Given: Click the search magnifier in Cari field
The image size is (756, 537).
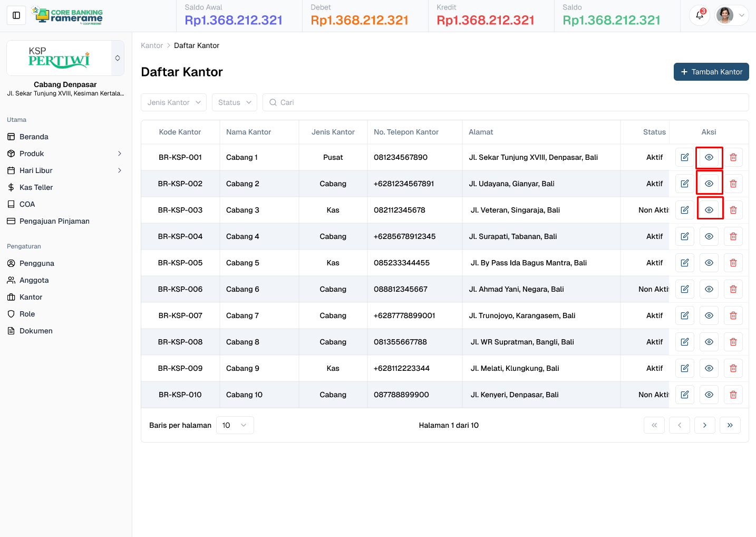Looking at the screenshot, I should 273,102.
